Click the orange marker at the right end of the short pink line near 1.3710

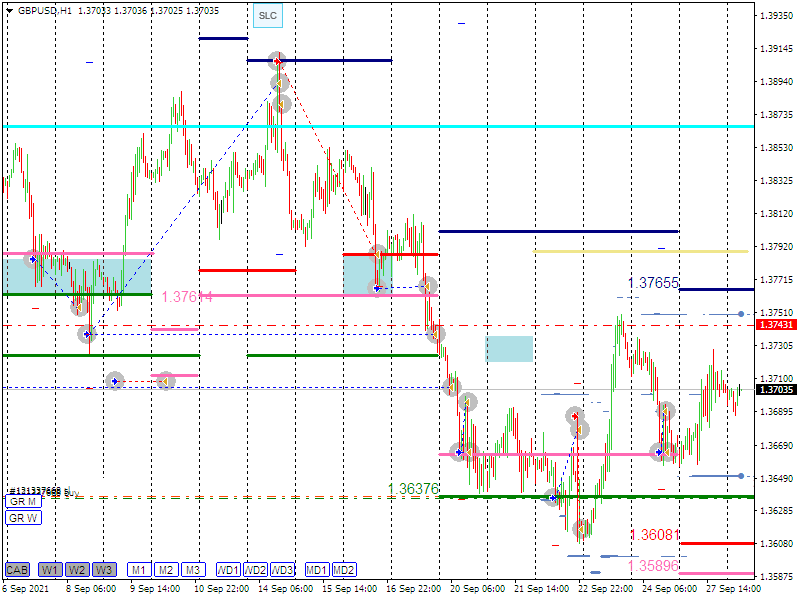click(166, 380)
